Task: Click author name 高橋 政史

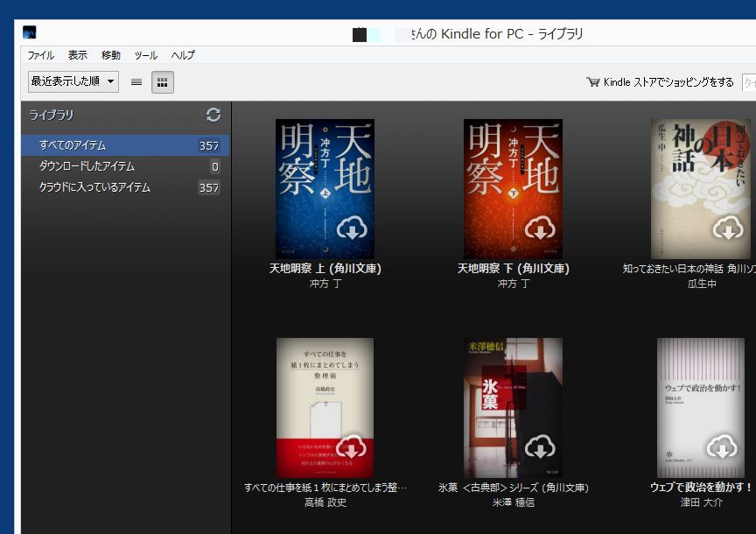Action: point(325,502)
